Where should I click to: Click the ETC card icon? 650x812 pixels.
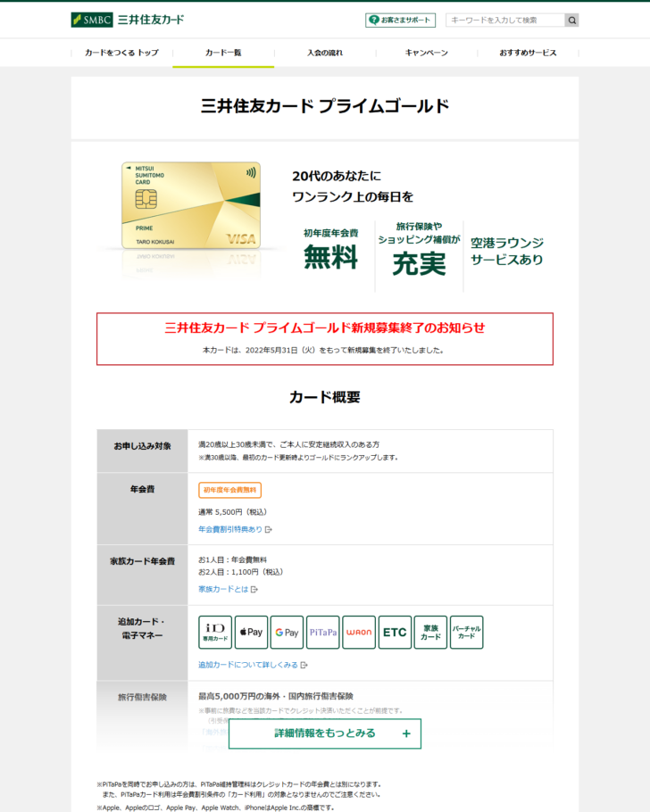[x=395, y=633]
